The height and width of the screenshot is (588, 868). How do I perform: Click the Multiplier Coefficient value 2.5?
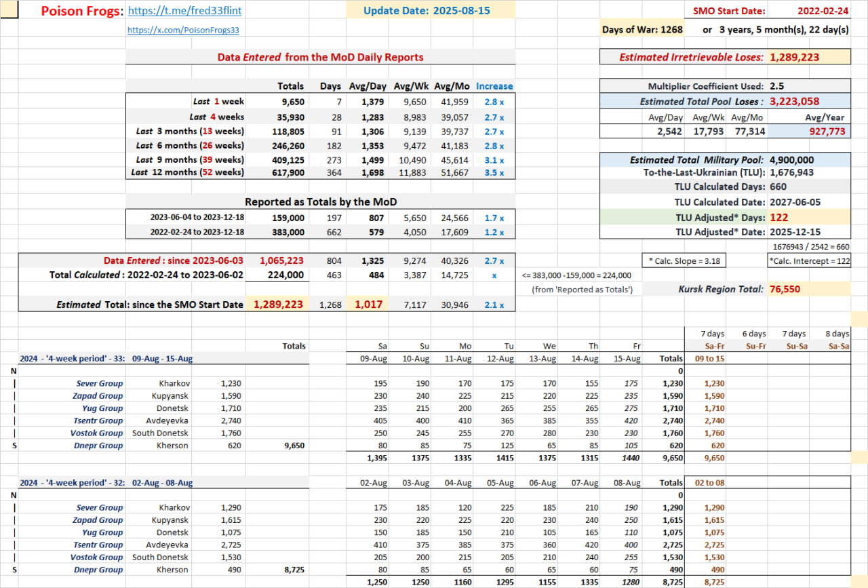777,86
